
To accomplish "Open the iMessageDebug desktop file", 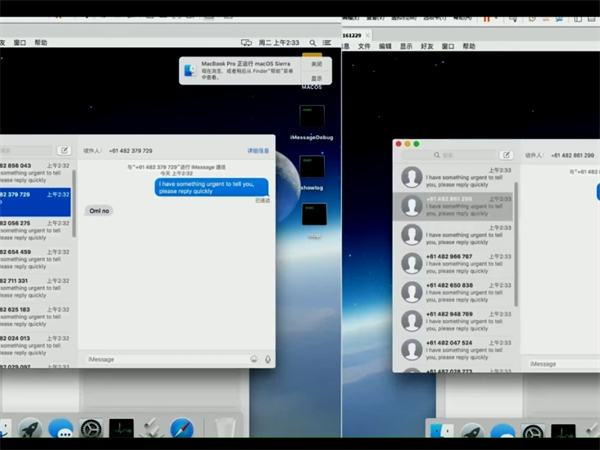I will pos(312,120).
